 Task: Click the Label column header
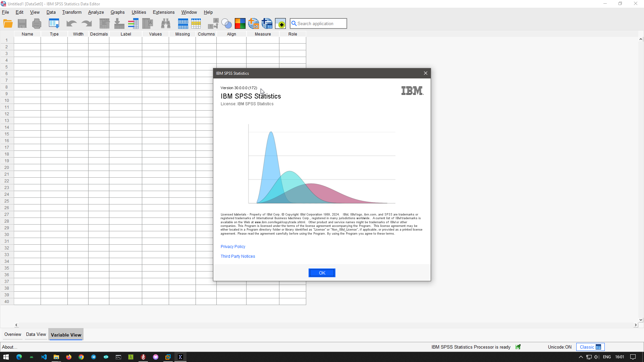click(126, 34)
